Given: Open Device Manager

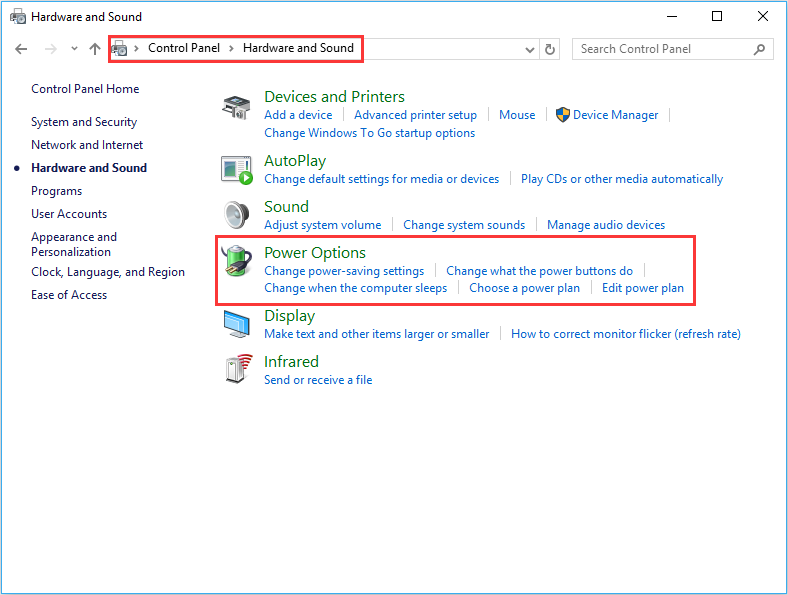Looking at the screenshot, I should pos(615,115).
